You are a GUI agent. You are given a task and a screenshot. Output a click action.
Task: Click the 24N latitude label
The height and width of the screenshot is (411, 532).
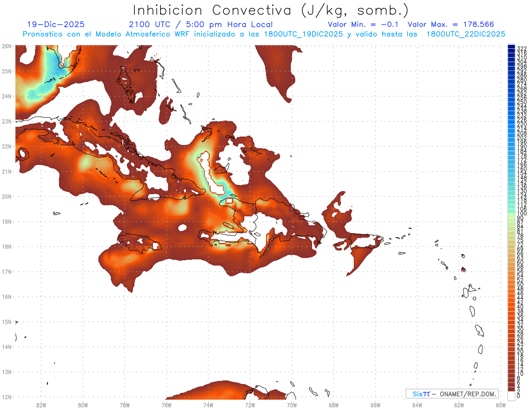point(7,96)
